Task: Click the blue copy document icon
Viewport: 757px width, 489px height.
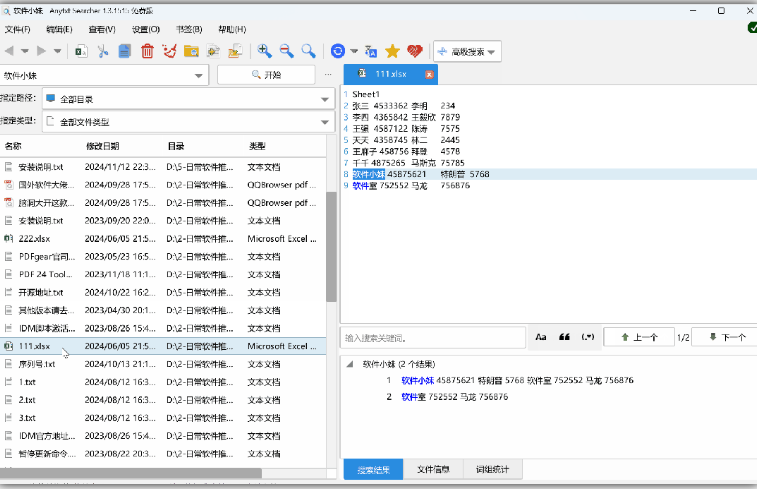Action: point(125,51)
